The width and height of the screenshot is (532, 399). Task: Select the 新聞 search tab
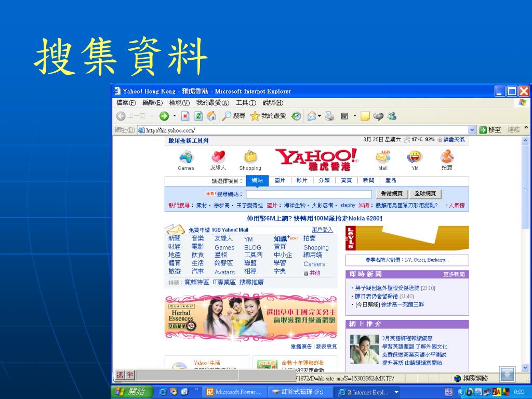(368, 180)
